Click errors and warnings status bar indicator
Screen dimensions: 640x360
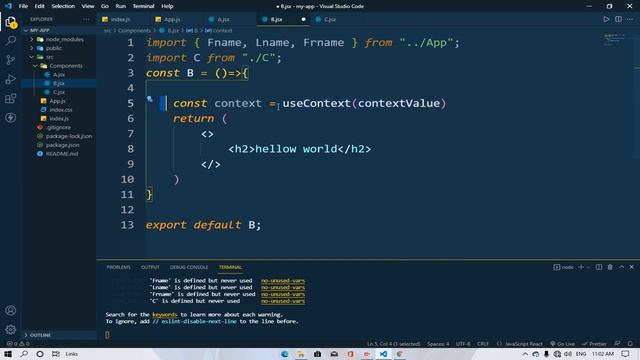18,344
